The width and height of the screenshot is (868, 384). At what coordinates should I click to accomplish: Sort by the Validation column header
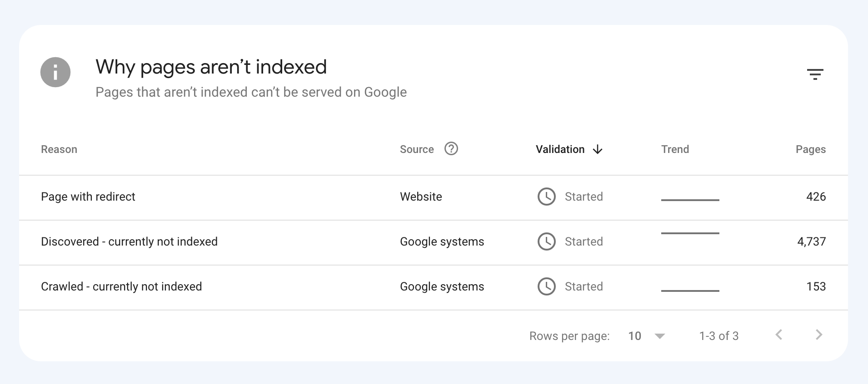[x=560, y=149]
